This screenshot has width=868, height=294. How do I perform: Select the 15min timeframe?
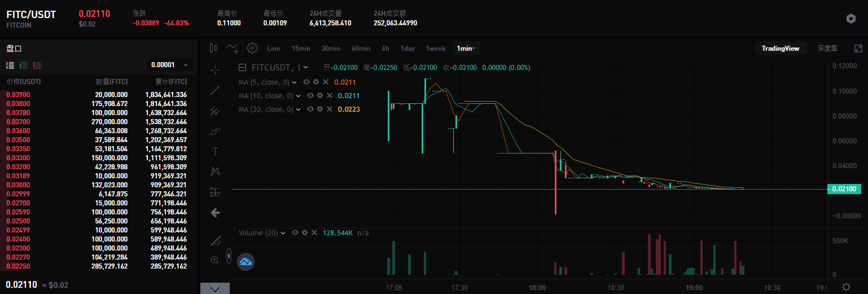pyautogui.click(x=300, y=49)
